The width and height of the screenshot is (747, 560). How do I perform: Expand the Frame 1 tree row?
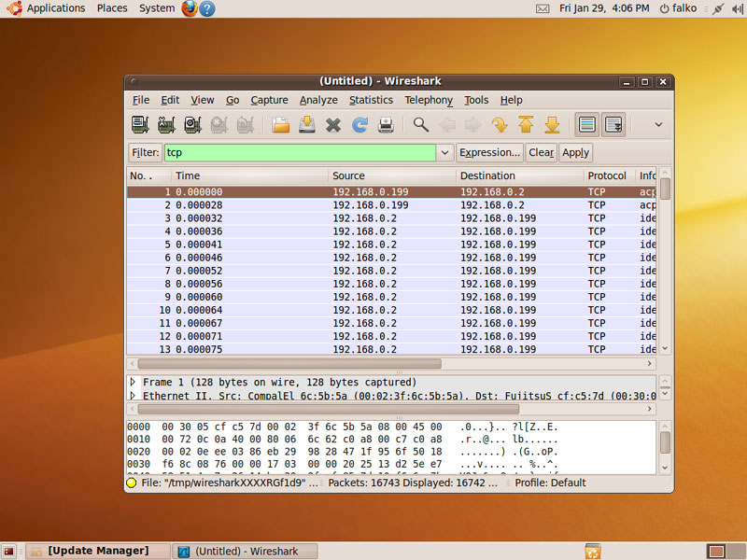[x=133, y=383]
